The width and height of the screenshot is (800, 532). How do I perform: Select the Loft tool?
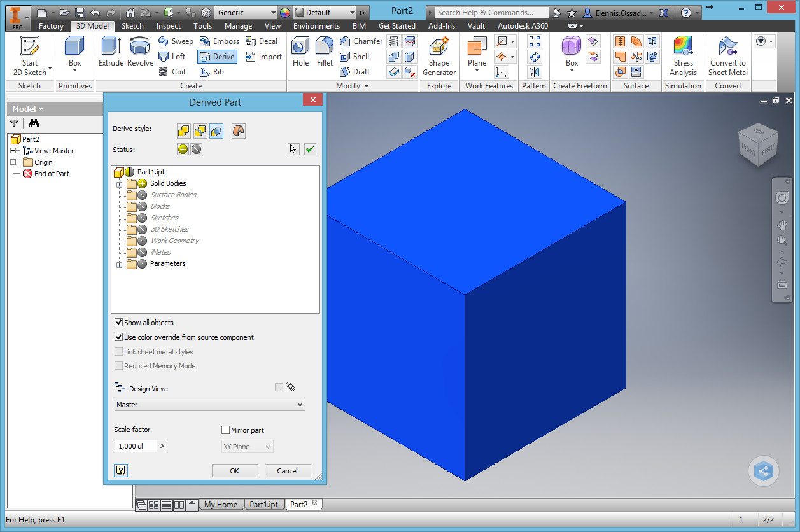click(172, 57)
